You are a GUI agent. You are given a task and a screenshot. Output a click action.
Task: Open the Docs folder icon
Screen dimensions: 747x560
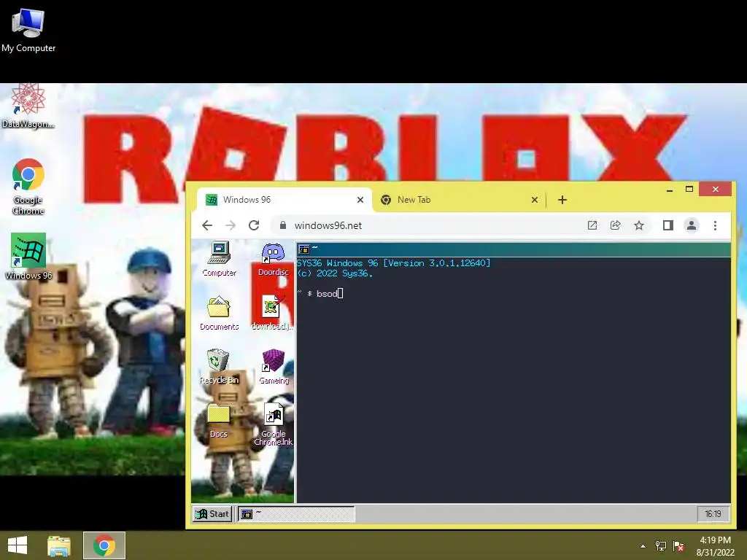point(219,421)
